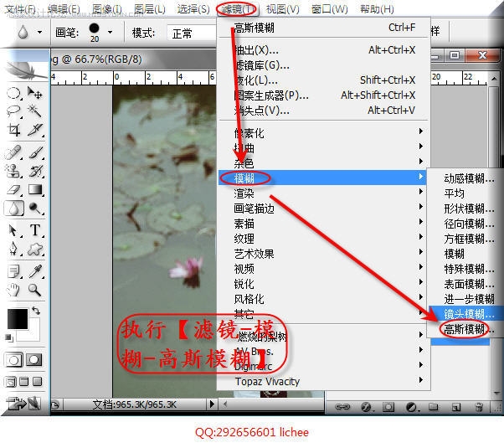Select the Clone Stamp tool
The image size is (504, 448).
13,171
